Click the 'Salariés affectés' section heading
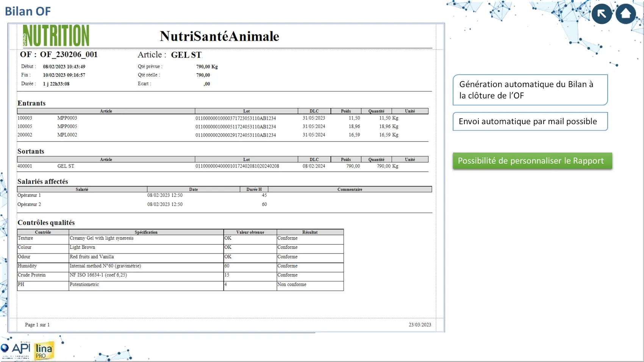Image resolution: width=644 pixels, height=362 pixels. point(43,181)
